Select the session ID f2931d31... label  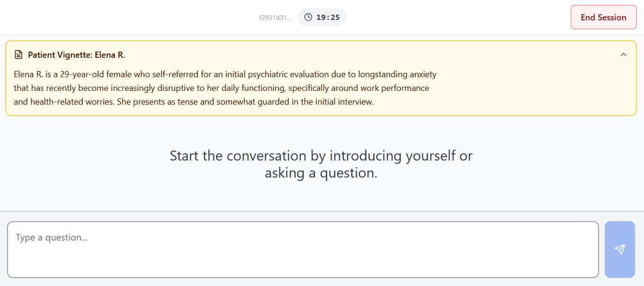pyautogui.click(x=276, y=18)
